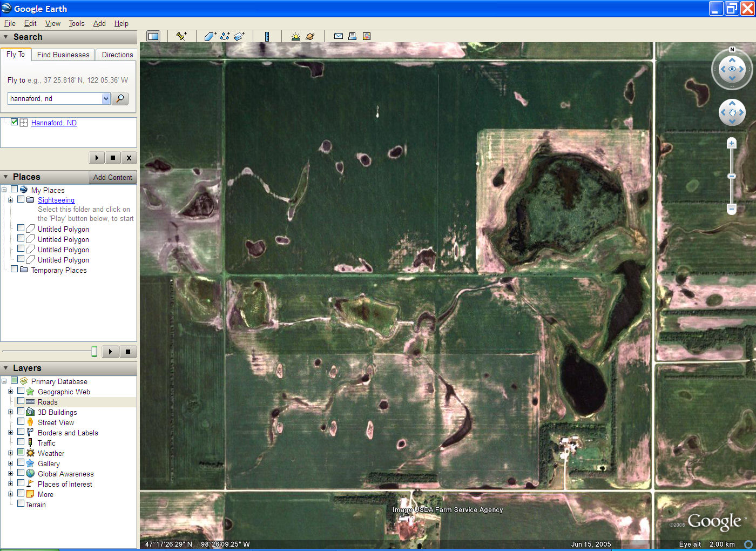Click the streaming status indicator icon
This screenshot has width=756, height=551.
pos(748,544)
